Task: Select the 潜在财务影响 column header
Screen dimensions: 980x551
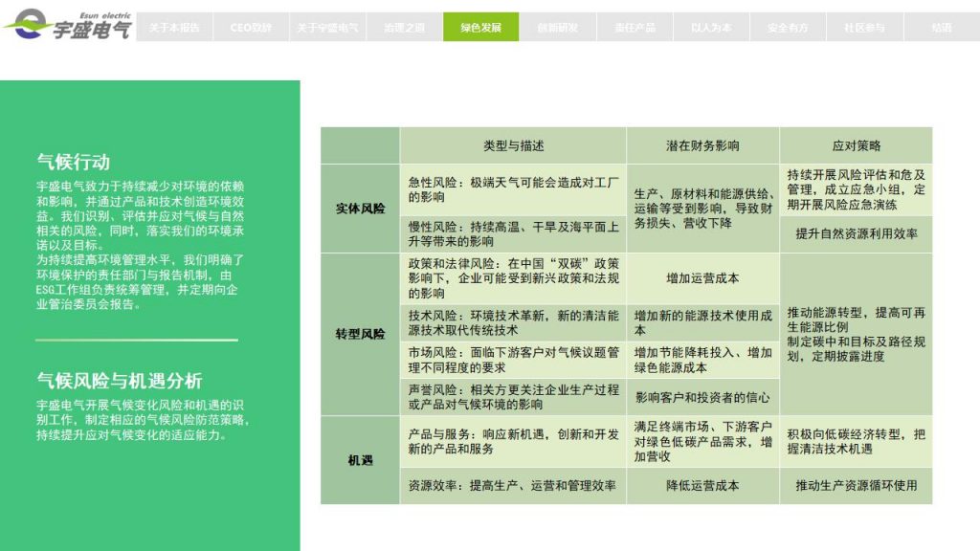Action: (x=702, y=145)
